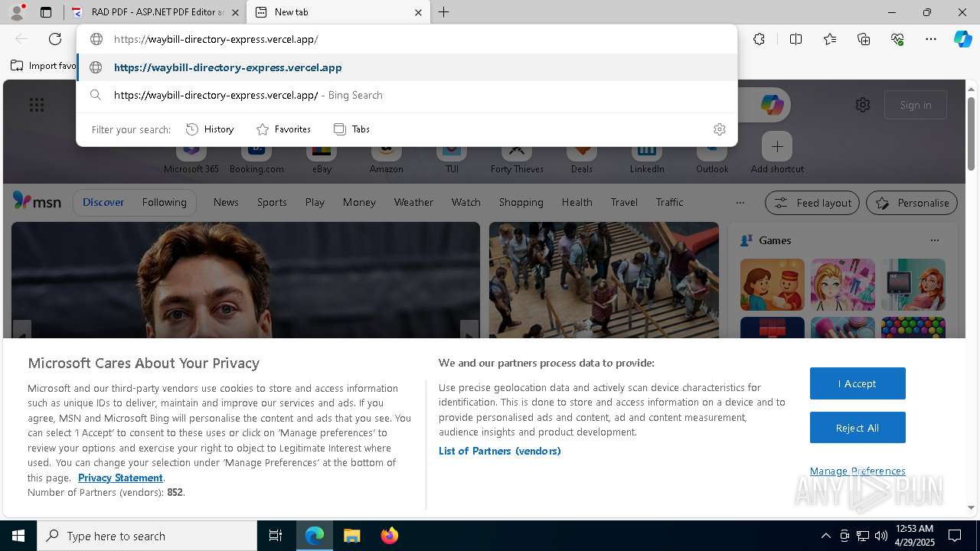
Task: Click the browser refresh button
Action: coord(55,39)
